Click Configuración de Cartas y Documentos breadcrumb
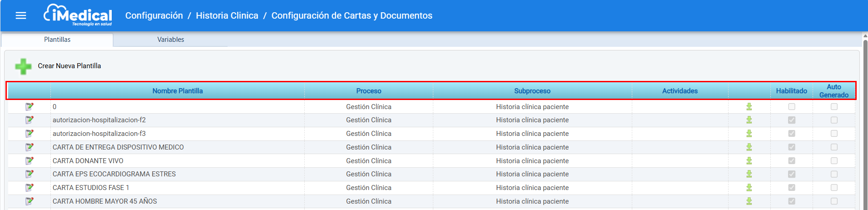Screen dimensions: 868x210 (352, 15)
